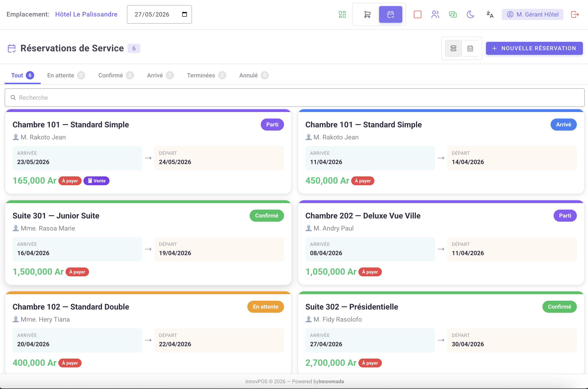Viewport: 588px width, 389px height.
Task: Log out using the red exit icon
Action: [x=575, y=14]
